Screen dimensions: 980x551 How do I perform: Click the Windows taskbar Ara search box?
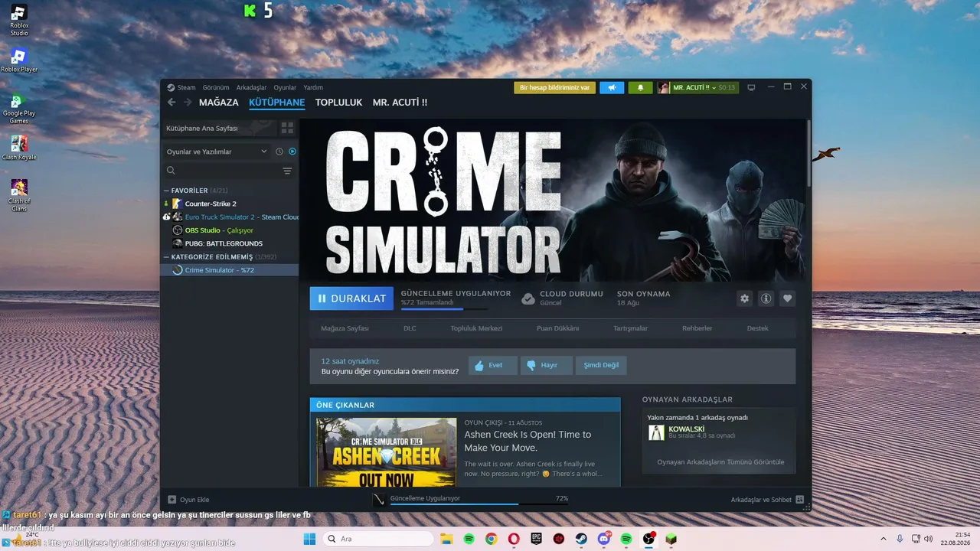pyautogui.click(x=378, y=539)
